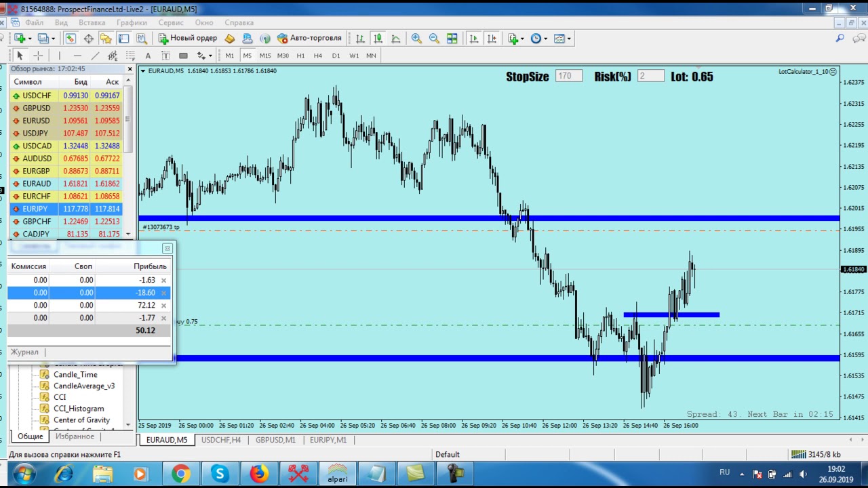Open the Справка menu
The height and width of the screenshot is (488, 868).
[239, 22]
